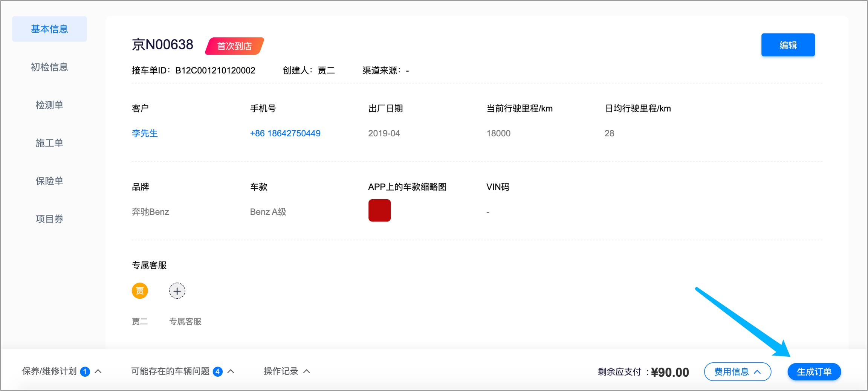Viewport: 868px width, 391px height.
Task: Switch to the 初检信息 tab
Action: pyautogui.click(x=49, y=67)
